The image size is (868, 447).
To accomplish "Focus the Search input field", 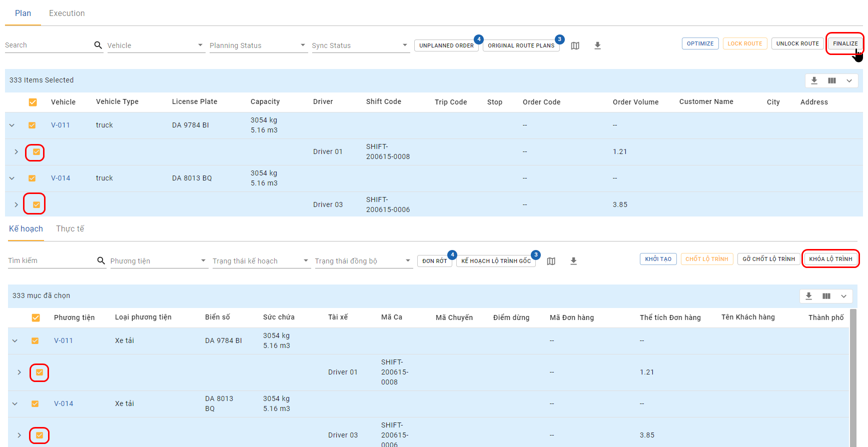I will [48, 45].
